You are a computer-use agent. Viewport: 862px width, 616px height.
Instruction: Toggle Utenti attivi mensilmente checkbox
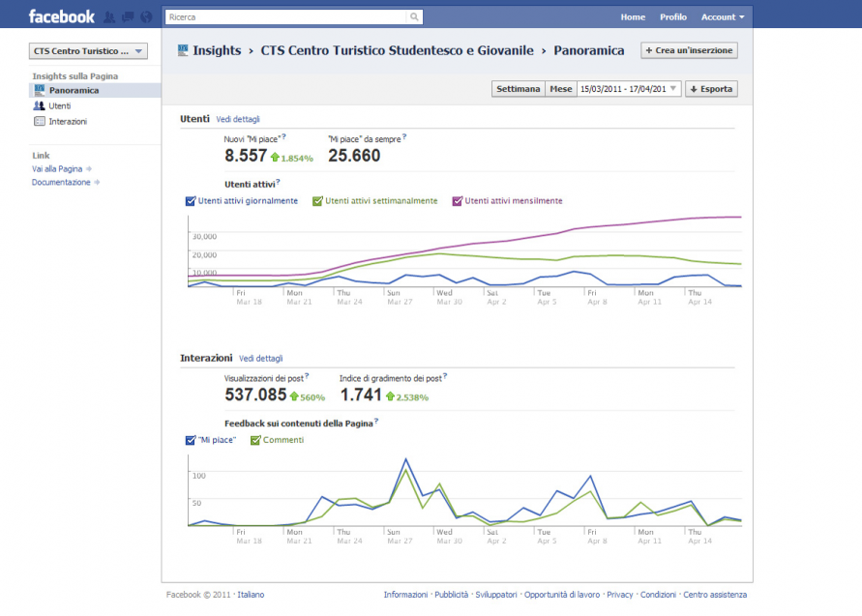point(457,201)
